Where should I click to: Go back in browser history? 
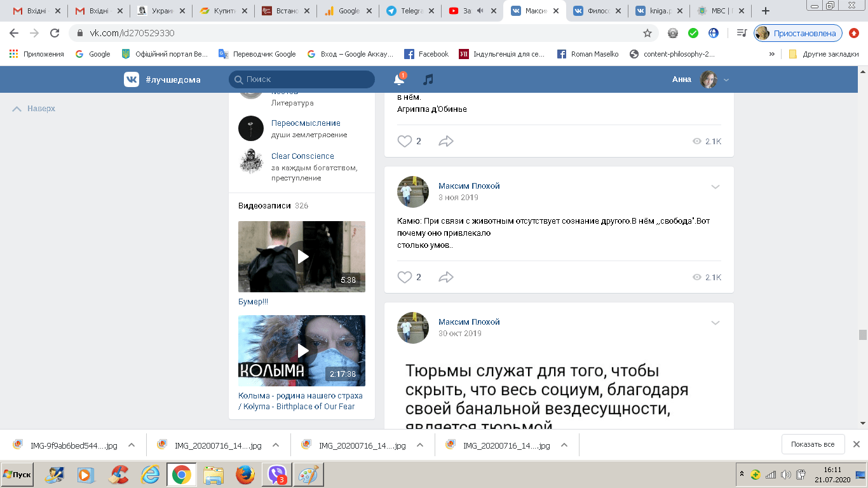(x=14, y=33)
